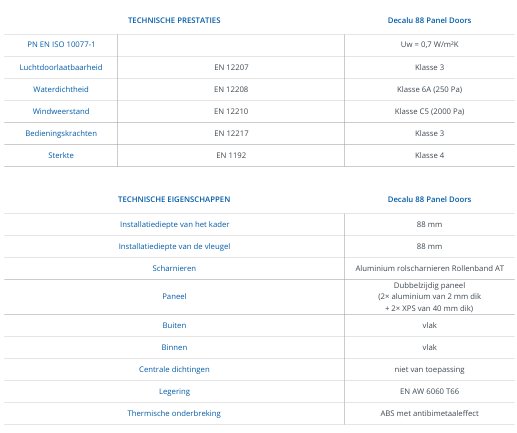Image resolution: width=517 pixels, height=433 pixels.
Task: Click the Sterkte row label
Action: click(x=61, y=155)
